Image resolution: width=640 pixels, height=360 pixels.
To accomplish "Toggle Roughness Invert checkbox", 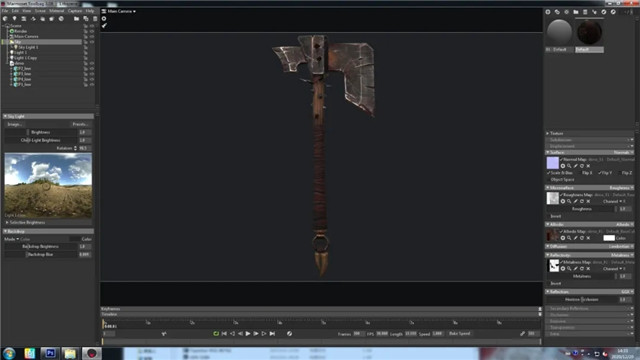I will 549,216.
